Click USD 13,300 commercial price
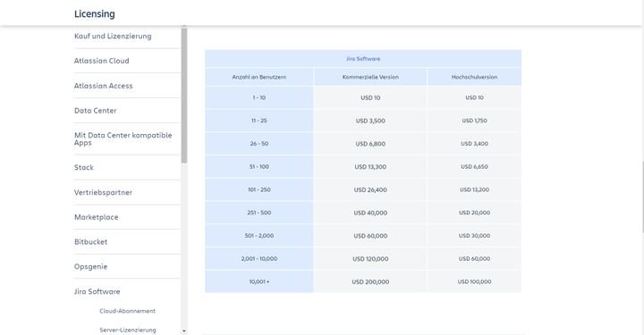 point(370,167)
